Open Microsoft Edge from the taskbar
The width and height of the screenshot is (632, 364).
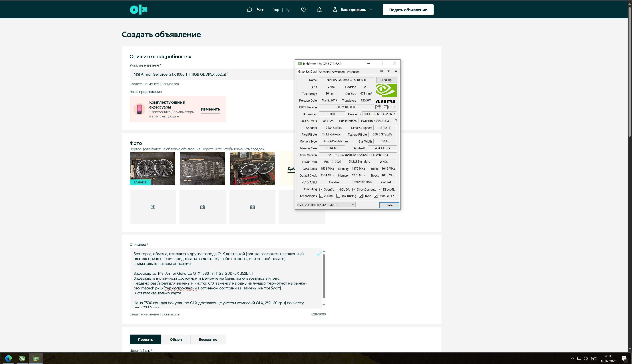[x=9, y=359]
